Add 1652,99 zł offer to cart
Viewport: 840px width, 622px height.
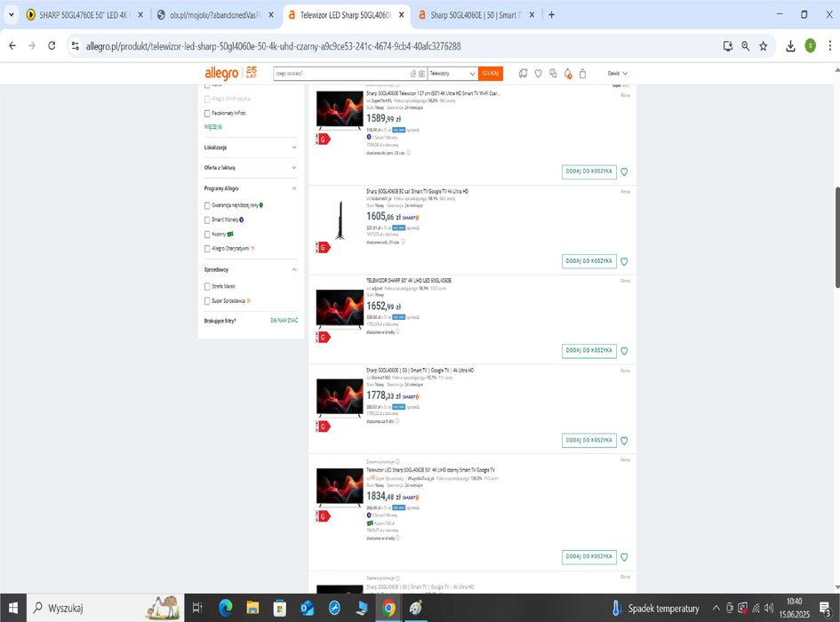tap(588, 350)
